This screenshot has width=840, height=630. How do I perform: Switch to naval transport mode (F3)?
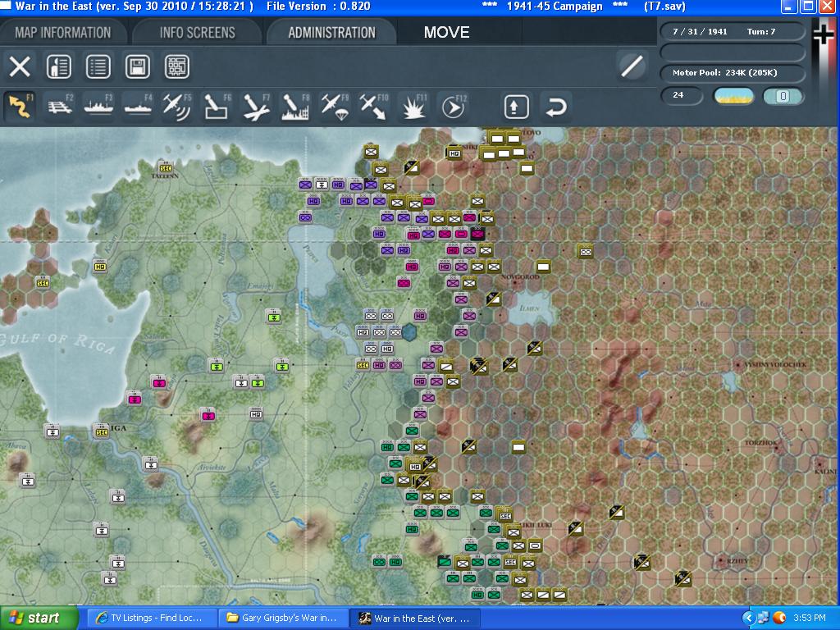click(99, 106)
